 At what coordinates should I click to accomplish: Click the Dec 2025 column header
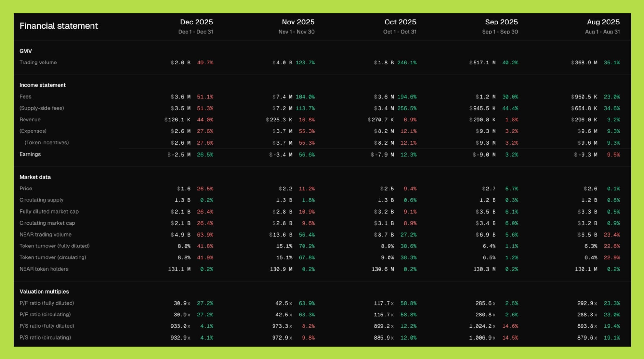coord(196,22)
